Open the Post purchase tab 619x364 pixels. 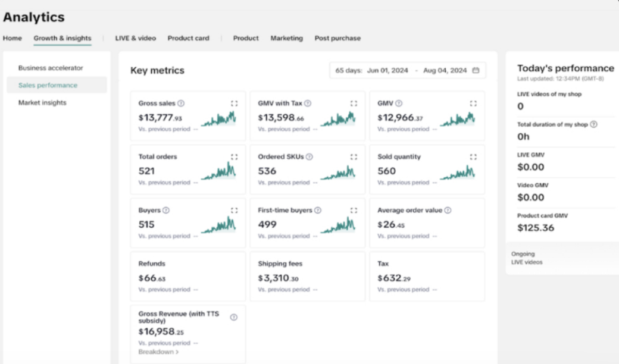pyautogui.click(x=337, y=38)
